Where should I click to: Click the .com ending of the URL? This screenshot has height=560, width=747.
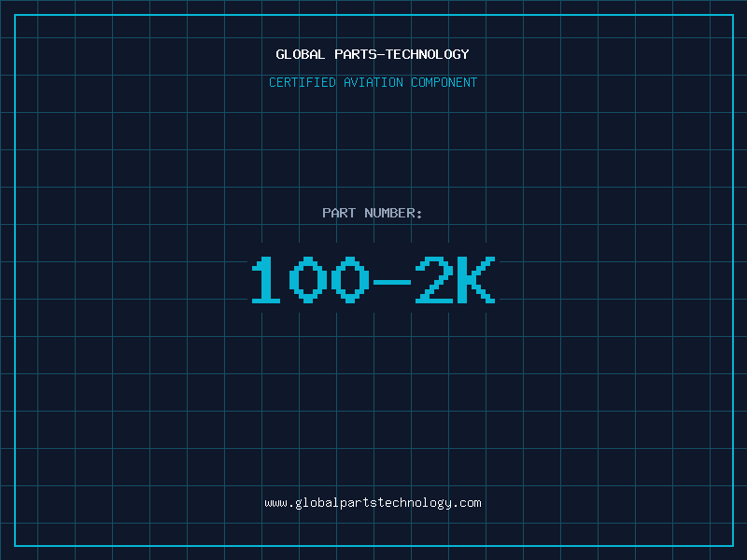point(468,503)
